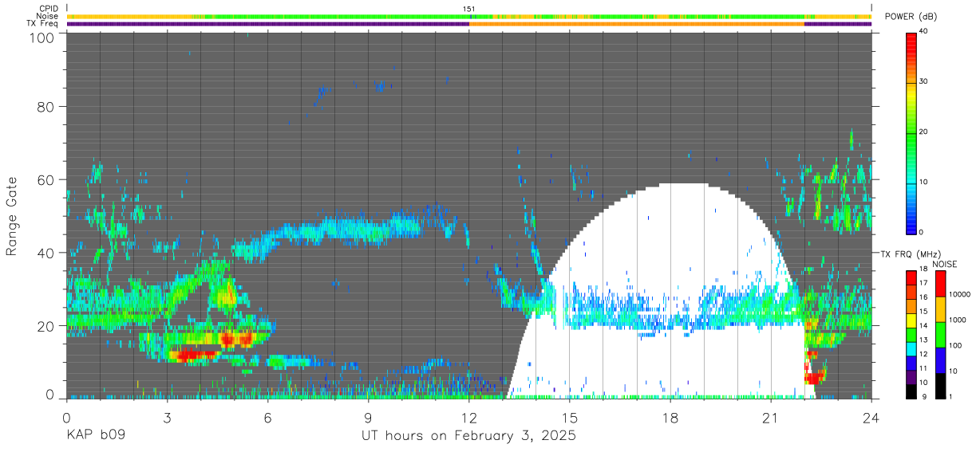Select the TX Freq row label

(x=42, y=23)
